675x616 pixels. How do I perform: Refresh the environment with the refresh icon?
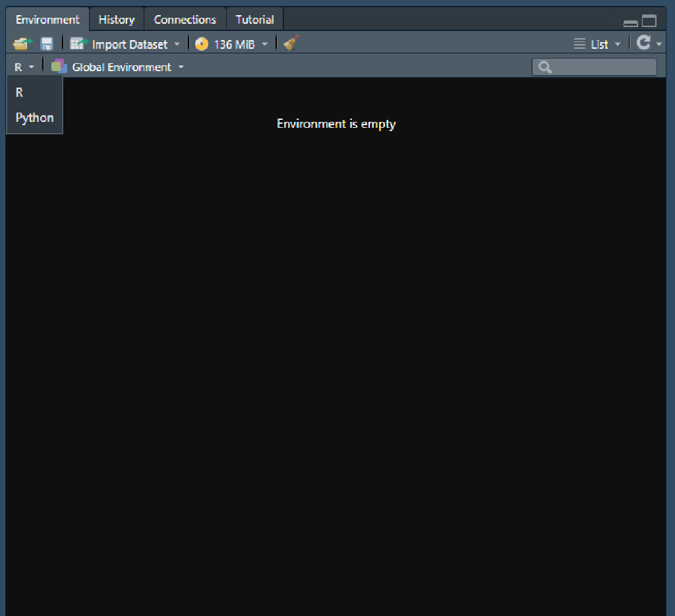(x=641, y=42)
